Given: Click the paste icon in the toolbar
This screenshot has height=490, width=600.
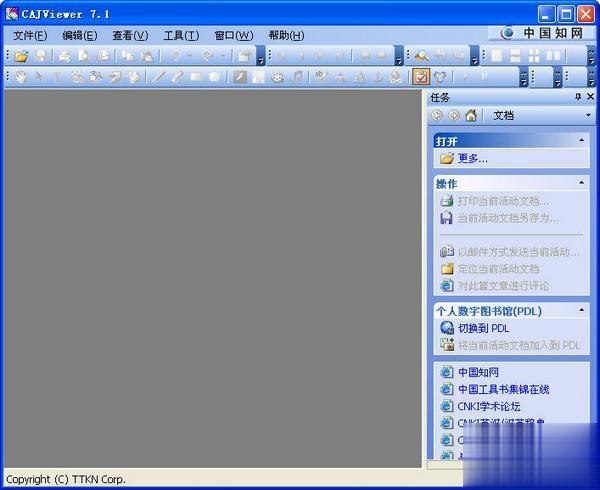Looking at the screenshot, I should 147,56.
